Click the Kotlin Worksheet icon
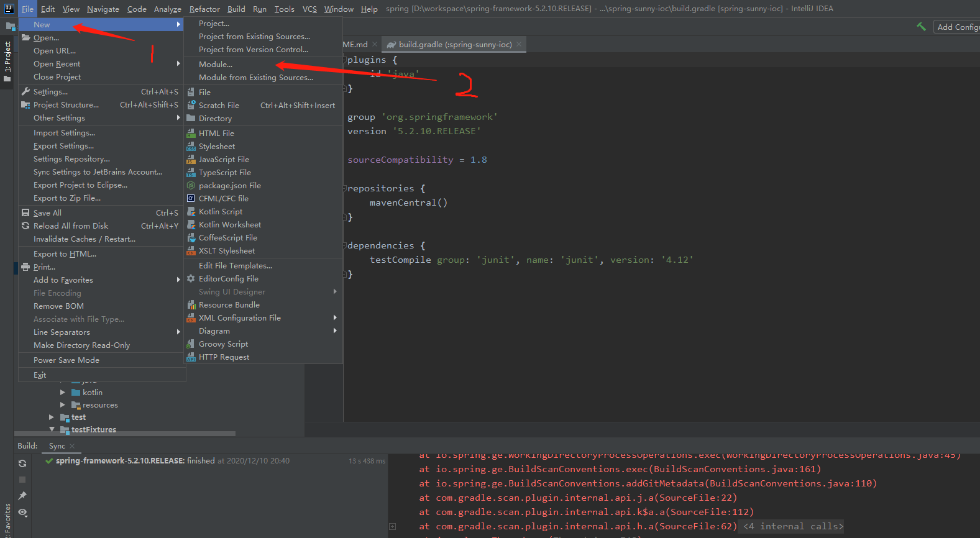Image resolution: width=980 pixels, height=538 pixels. tap(191, 225)
